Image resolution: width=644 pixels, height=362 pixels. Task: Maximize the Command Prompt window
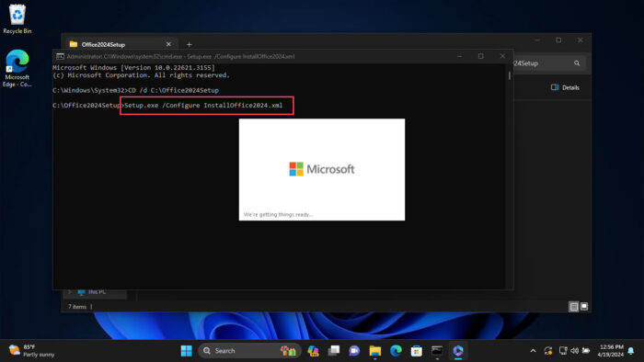(x=480, y=56)
